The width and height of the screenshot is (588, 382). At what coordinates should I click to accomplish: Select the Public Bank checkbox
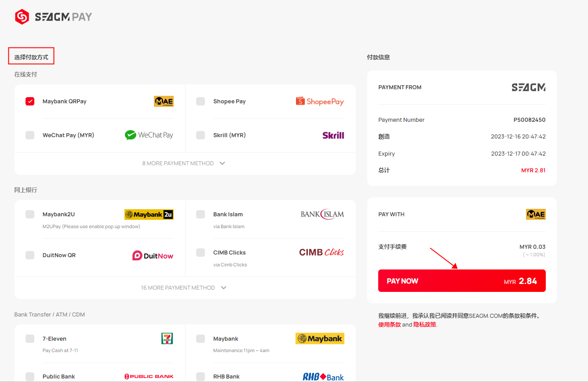click(x=30, y=377)
